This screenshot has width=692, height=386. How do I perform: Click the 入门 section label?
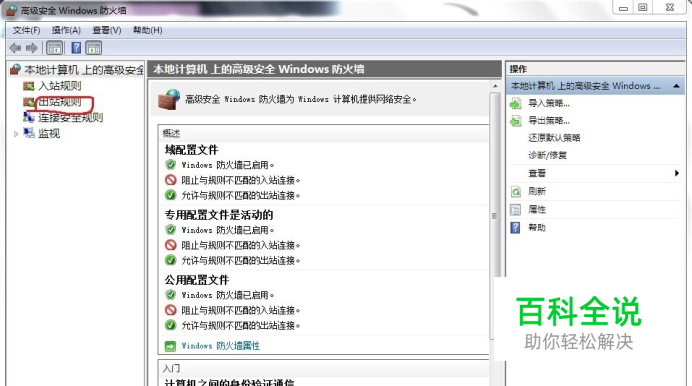point(171,368)
